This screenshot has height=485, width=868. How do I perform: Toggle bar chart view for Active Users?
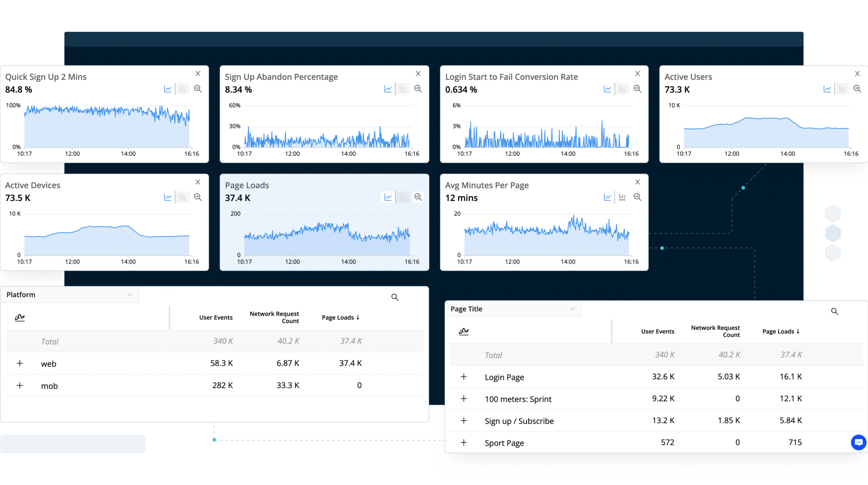tap(842, 89)
